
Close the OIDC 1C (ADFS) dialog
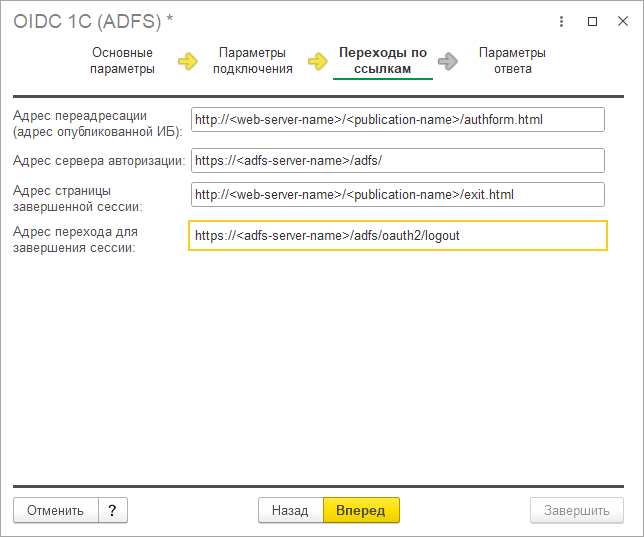tap(621, 20)
